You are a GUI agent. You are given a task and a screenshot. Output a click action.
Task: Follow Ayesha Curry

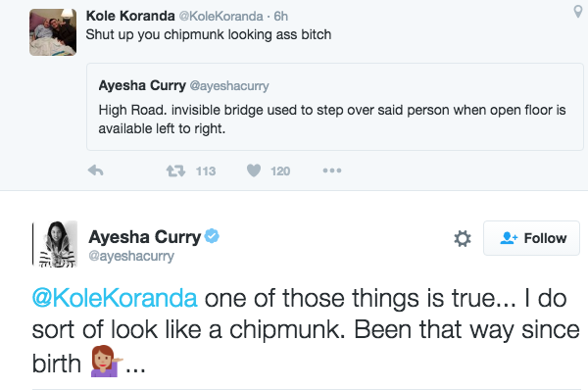coord(531,238)
